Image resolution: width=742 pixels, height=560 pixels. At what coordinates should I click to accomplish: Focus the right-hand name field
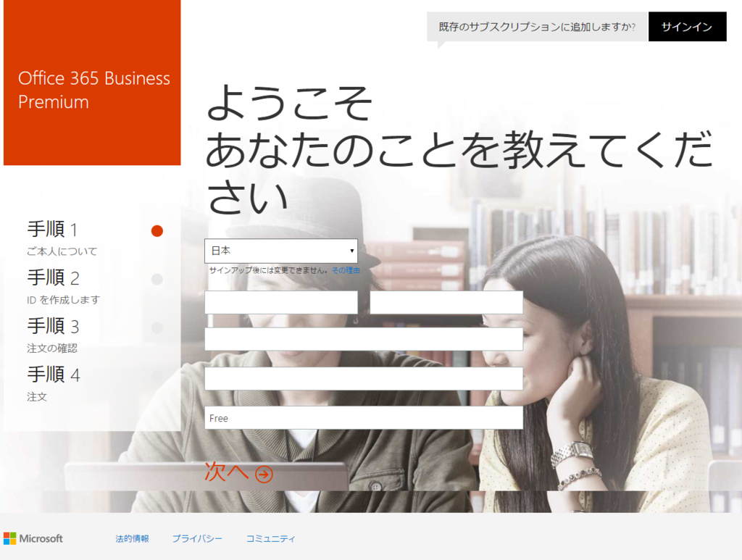point(446,302)
